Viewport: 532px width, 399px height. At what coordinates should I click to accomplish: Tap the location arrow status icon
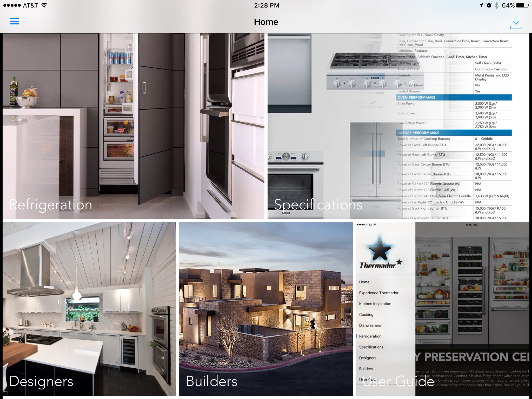pos(481,5)
